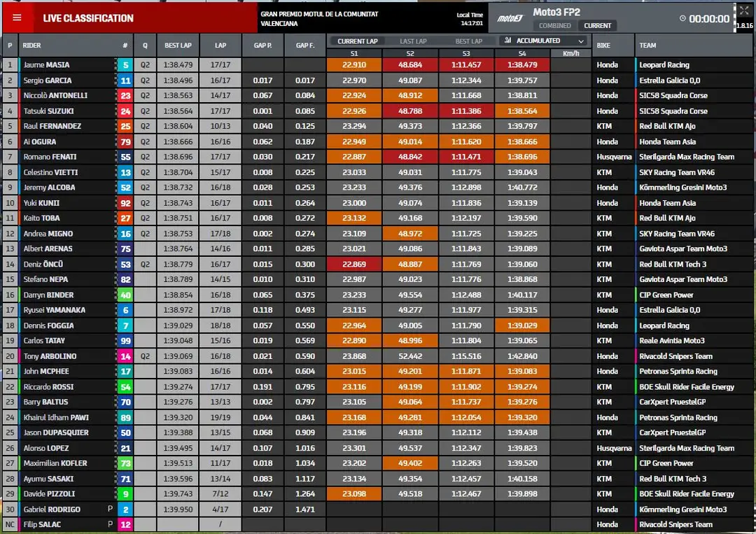Select the CURRENT LAP sector tab
The image size is (756, 534).
pos(357,41)
